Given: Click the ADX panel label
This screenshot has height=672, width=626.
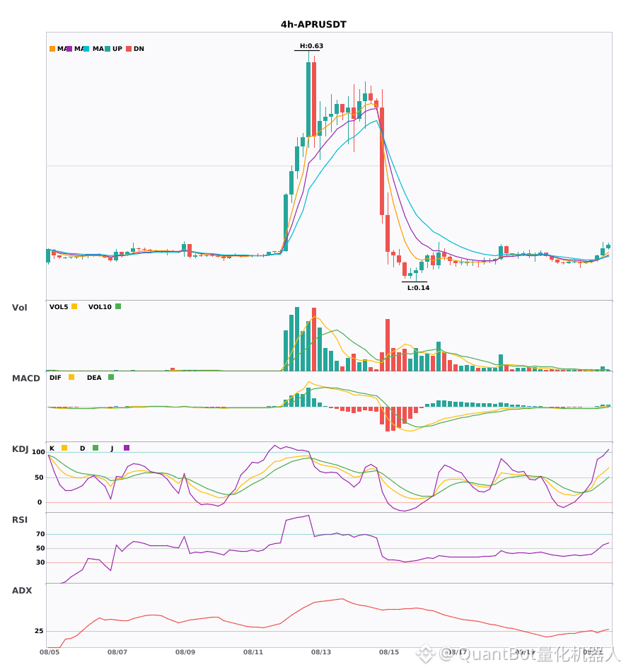Looking at the screenshot, I should [22, 591].
